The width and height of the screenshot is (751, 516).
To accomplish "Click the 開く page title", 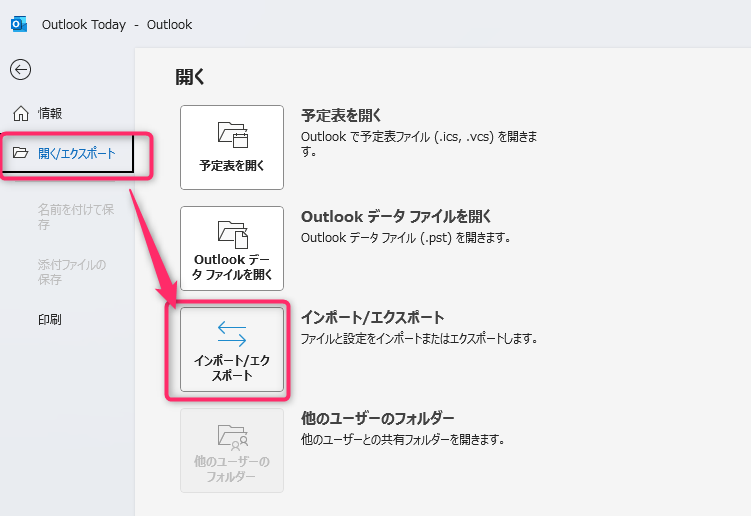I will 190,77.
